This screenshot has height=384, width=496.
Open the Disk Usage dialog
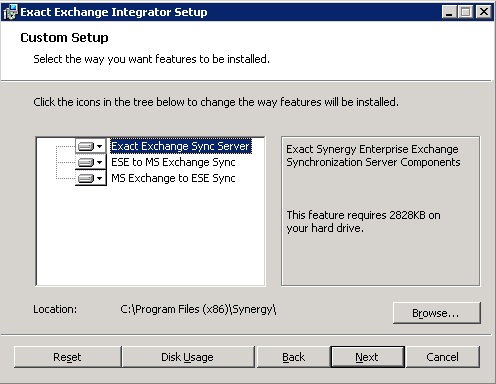point(188,357)
